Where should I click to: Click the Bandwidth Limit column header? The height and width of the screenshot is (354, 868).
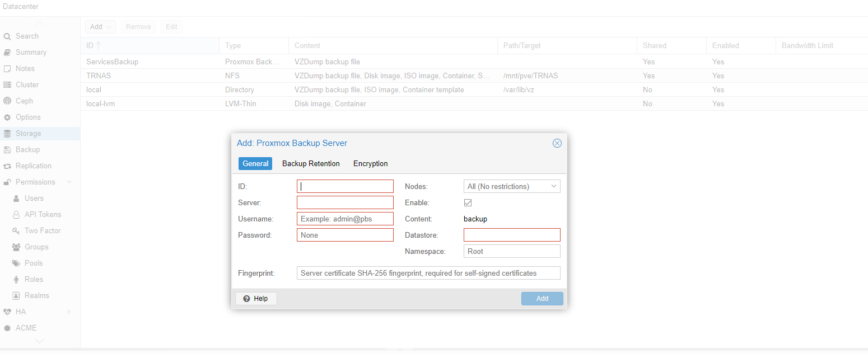point(822,45)
